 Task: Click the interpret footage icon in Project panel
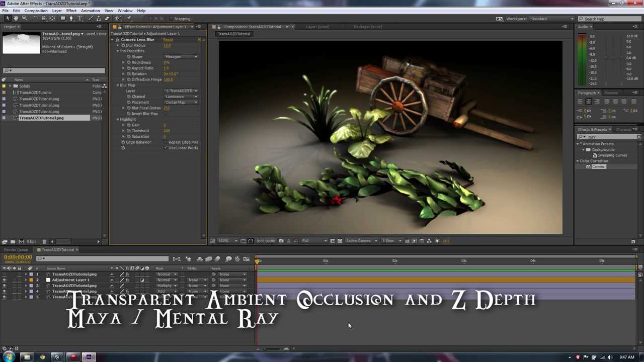pyautogui.click(x=5, y=241)
